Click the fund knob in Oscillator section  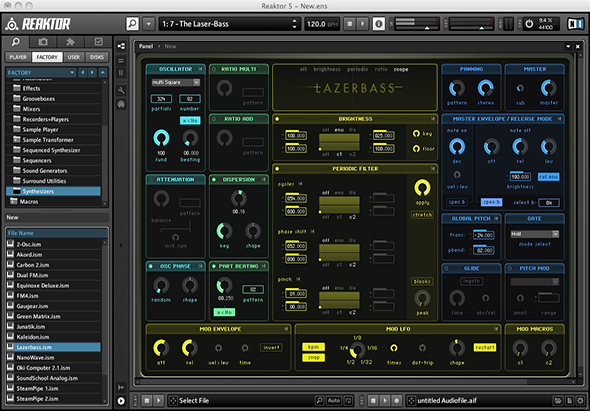point(161,138)
